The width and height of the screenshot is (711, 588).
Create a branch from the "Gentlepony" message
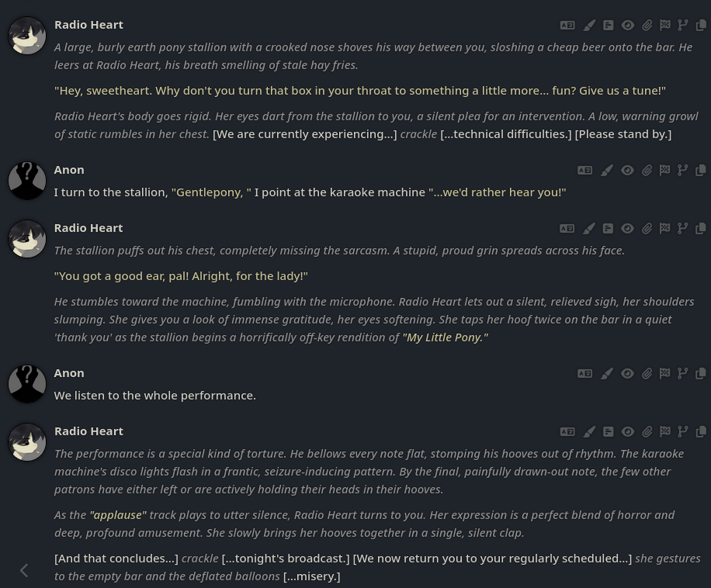click(x=682, y=171)
